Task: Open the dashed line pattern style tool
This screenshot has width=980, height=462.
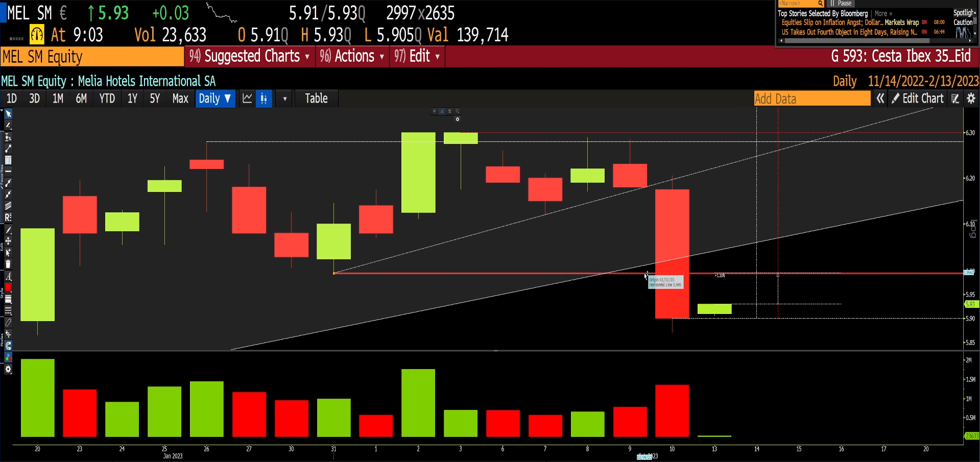Action: pyautogui.click(x=8, y=310)
